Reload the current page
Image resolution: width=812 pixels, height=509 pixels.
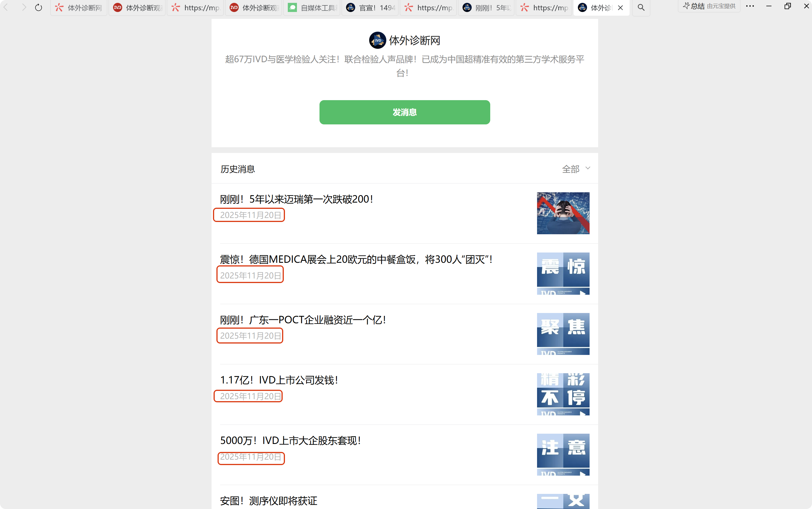pos(39,7)
